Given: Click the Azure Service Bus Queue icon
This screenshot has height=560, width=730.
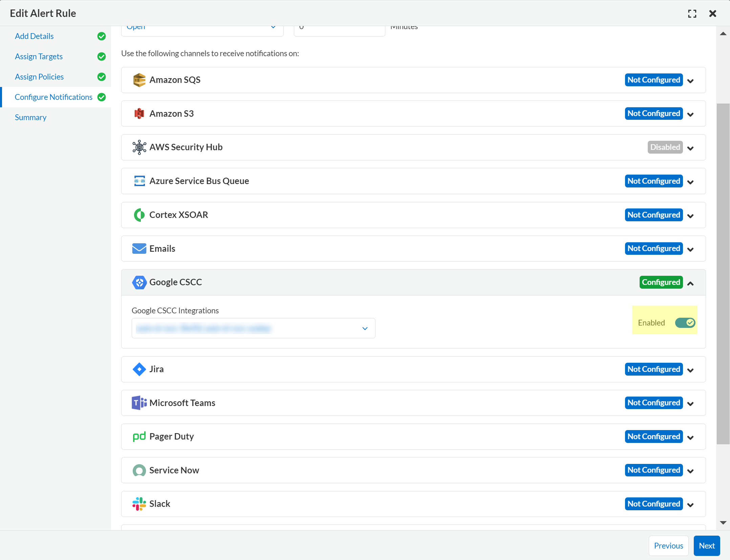Looking at the screenshot, I should 139,181.
